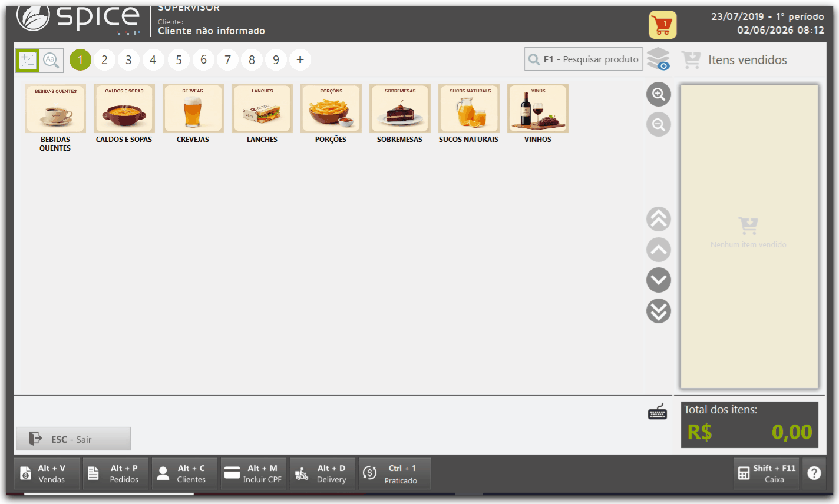Open Caixa with Shift + F11 button
839x504 pixels.
pos(766,473)
